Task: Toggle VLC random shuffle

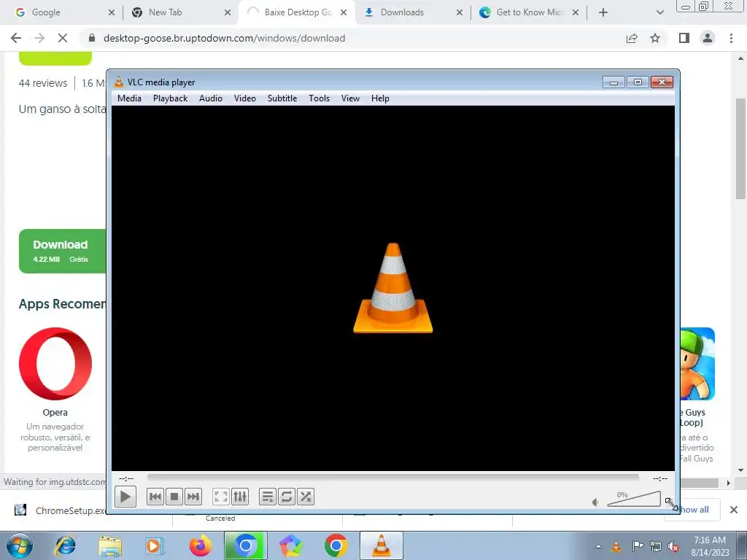Action: [306, 497]
